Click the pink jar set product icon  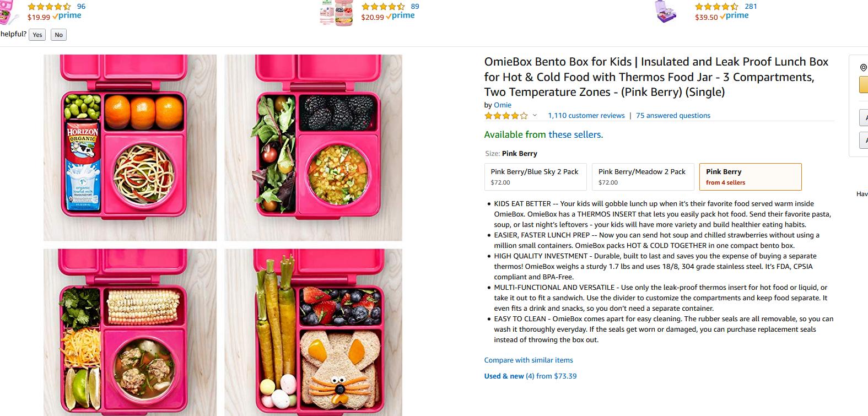point(336,13)
